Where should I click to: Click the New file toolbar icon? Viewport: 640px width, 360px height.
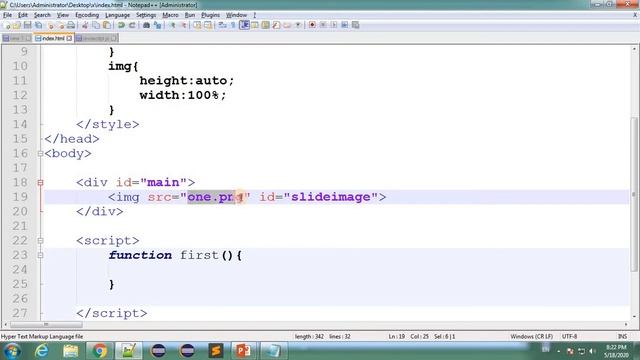pyautogui.click(x=7, y=25)
